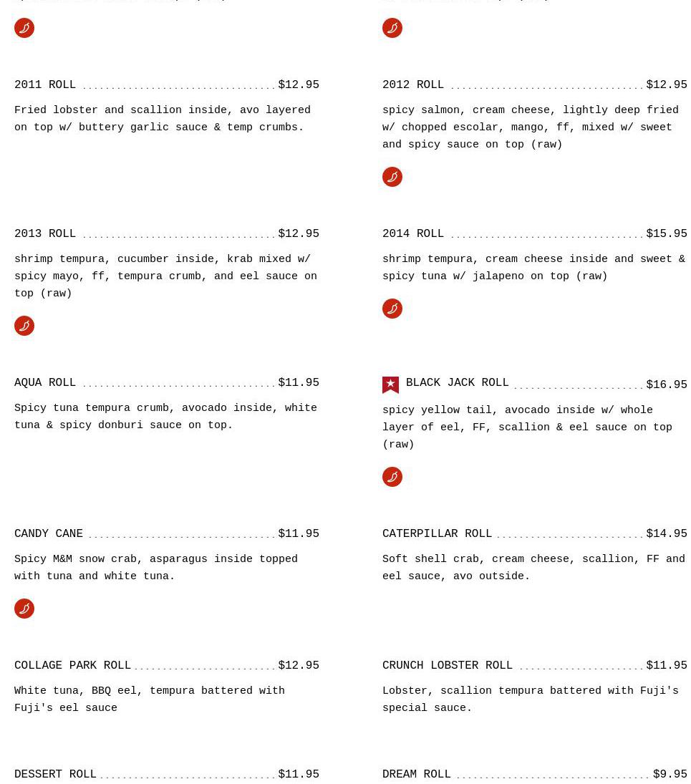Click the star icon beside Black Jack Roll

(x=390, y=384)
